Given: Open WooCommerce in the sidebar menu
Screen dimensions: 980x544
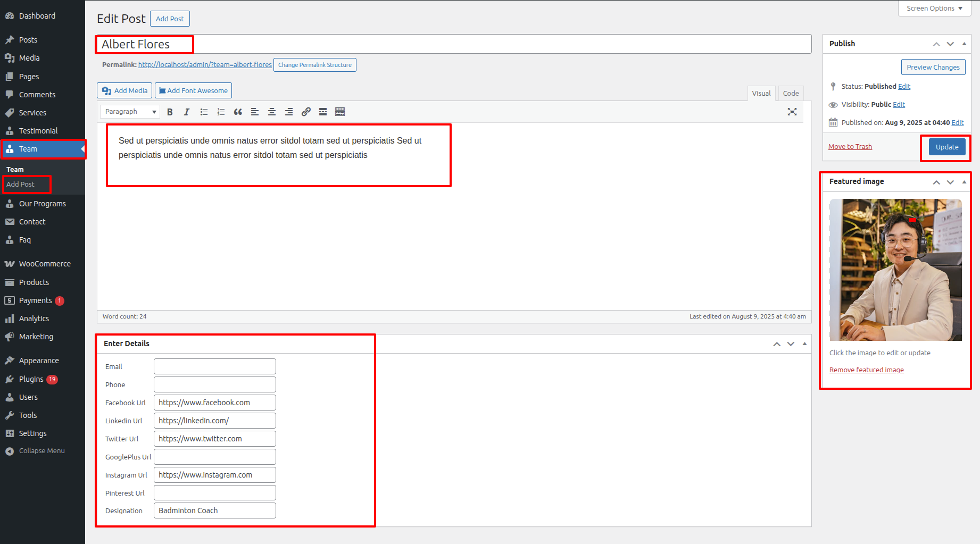Looking at the screenshot, I should point(45,264).
